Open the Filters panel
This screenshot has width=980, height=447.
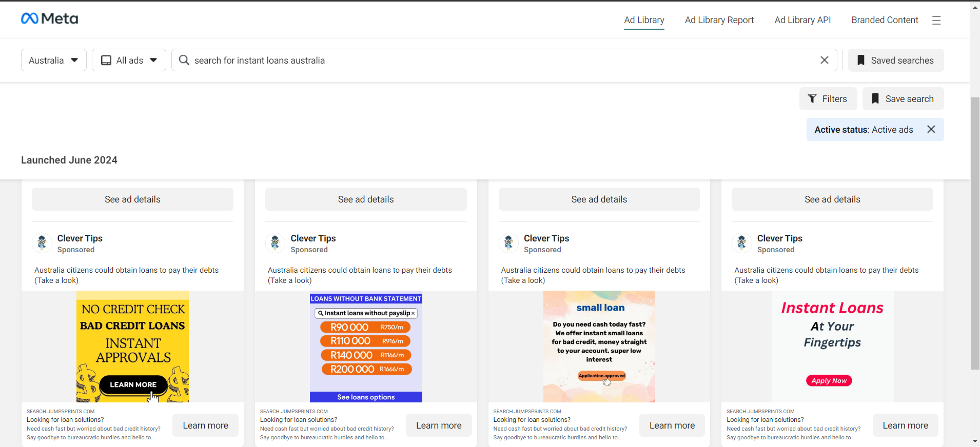click(x=828, y=98)
